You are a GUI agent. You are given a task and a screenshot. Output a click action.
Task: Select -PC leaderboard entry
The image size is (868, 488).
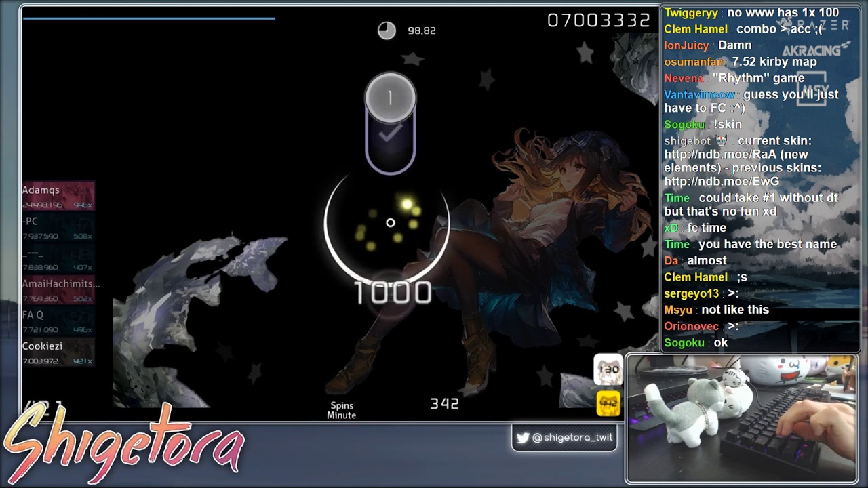tap(58, 228)
